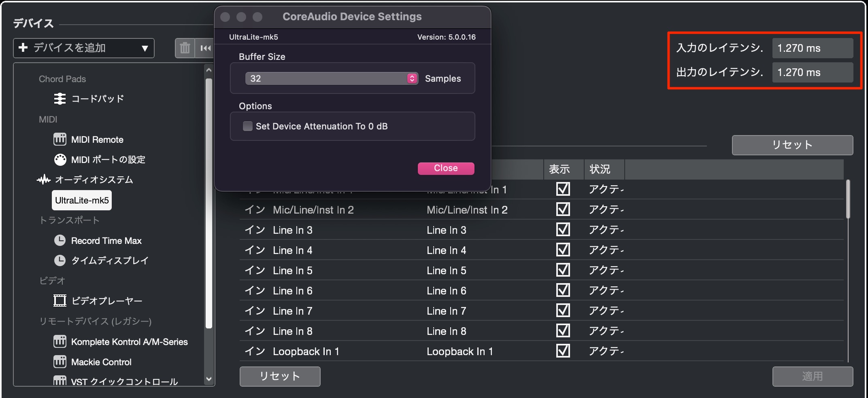Select the ビデオプレーヤー film icon
This screenshot has width=868, height=398.
(x=60, y=301)
